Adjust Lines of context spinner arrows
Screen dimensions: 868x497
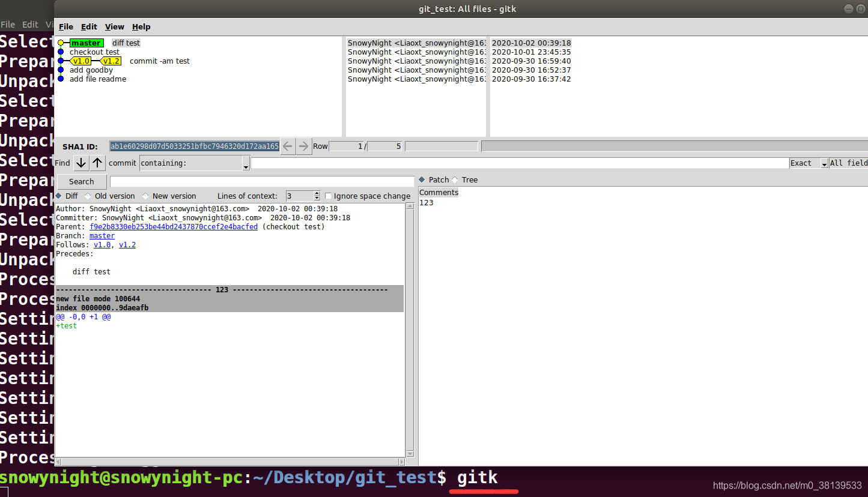[x=317, y=196]
